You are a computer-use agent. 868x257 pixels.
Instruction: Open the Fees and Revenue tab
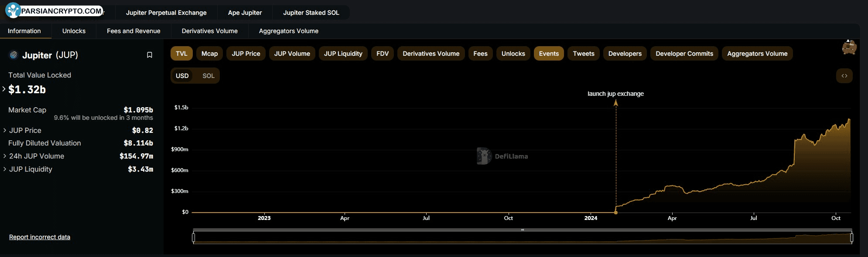click(x=133, y=31)
